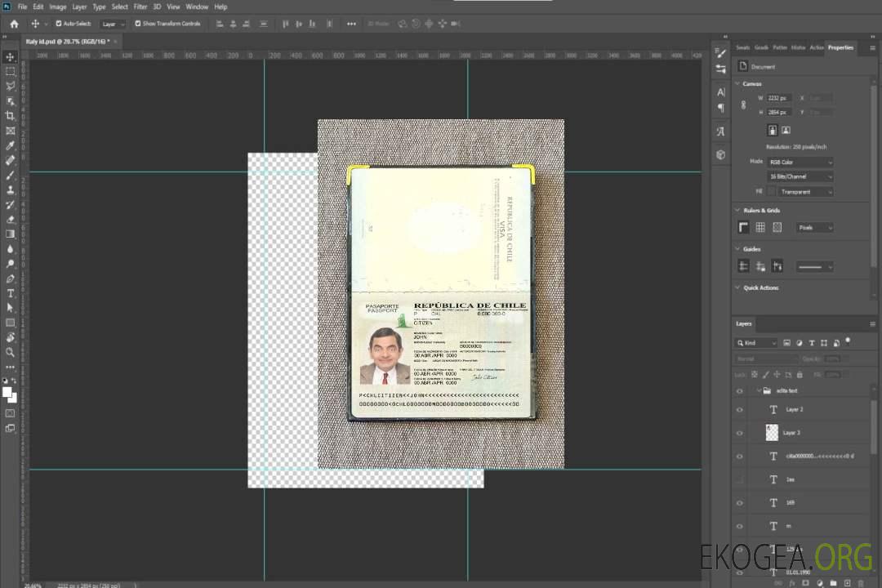Open the Image menu
This screenshot has height=588, width=882.
pyautogui.click(x=57, y=7)
